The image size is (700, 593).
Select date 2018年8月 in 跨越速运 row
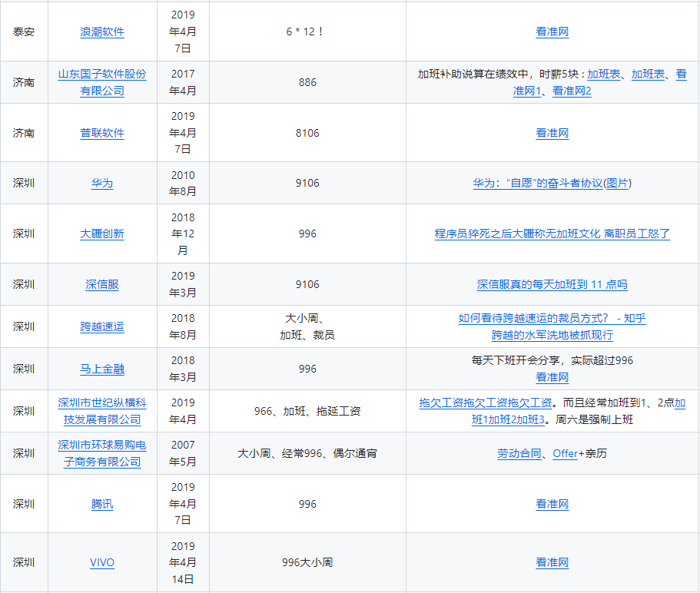pos(183,326)
